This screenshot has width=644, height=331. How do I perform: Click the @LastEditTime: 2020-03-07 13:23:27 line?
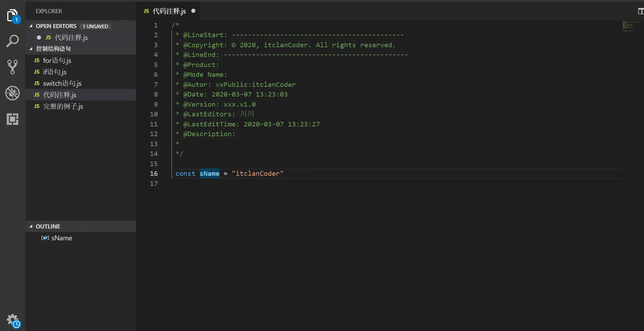click(248, 124)
